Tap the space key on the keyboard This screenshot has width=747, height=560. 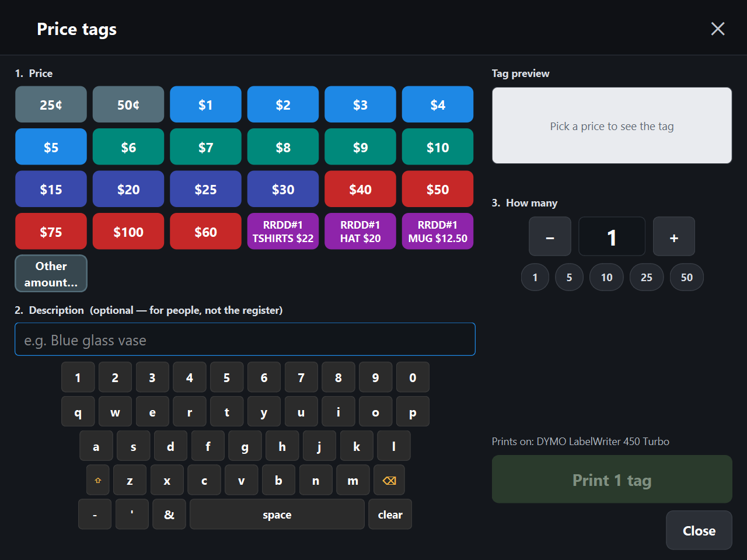[277, 514]
